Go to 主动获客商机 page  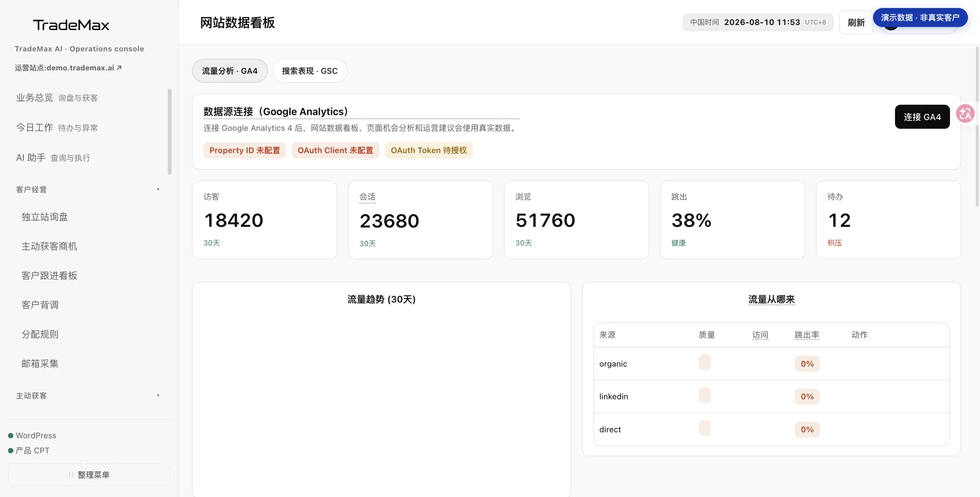50,246
